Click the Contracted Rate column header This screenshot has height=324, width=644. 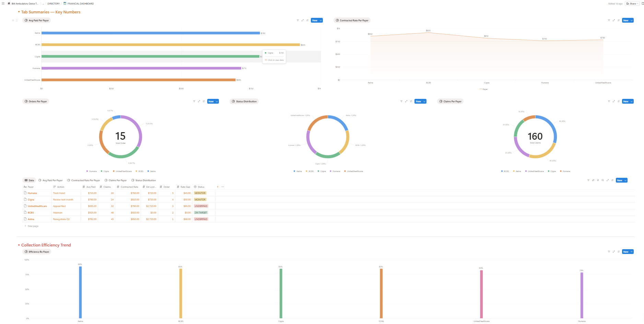[127, 187]
